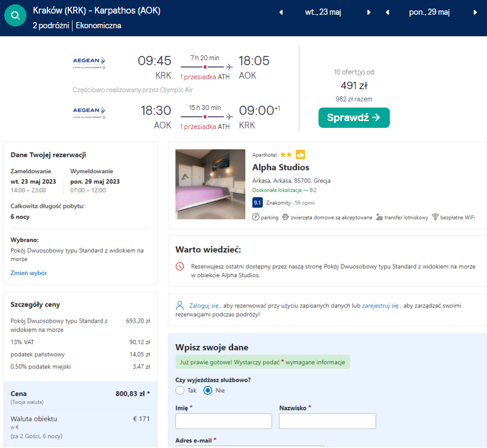Click 1 przesiadka ATH on return flight
Viewport: 487px width, 448px height.
click(205, 127)
